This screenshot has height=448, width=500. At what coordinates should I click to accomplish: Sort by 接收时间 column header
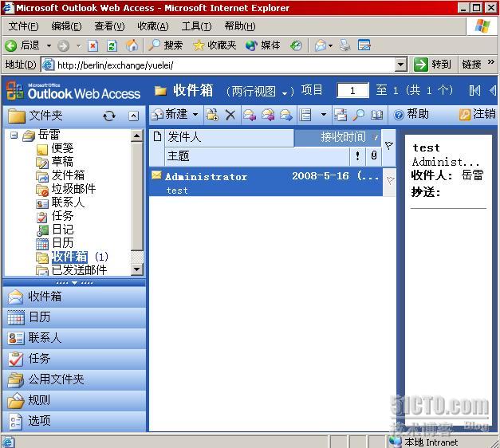337,138
